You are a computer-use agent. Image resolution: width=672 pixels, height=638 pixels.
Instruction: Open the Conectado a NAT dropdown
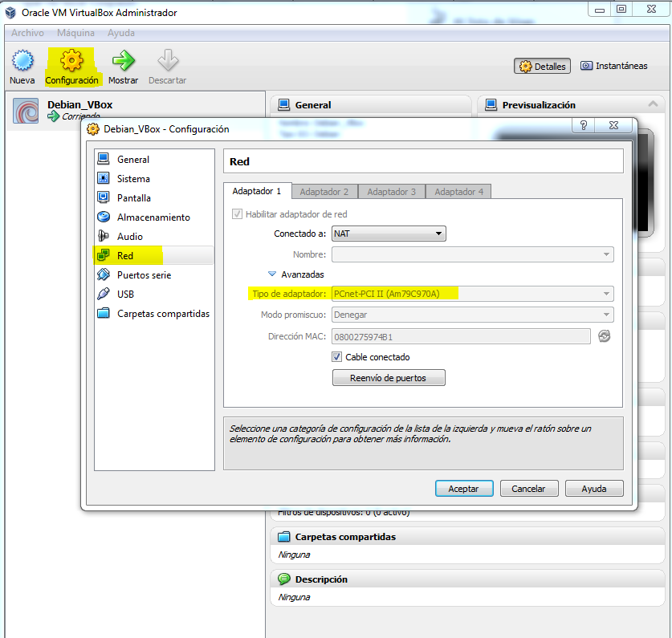(x=389, y=234)
